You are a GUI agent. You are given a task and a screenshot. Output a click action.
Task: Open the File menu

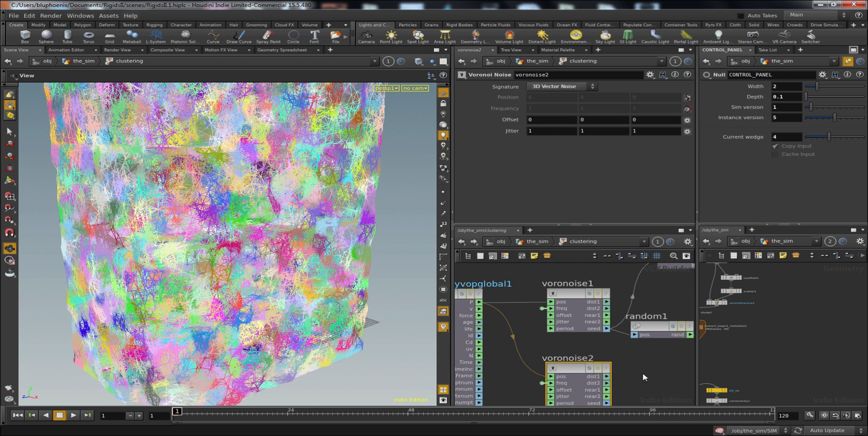[x=14, y=15]
